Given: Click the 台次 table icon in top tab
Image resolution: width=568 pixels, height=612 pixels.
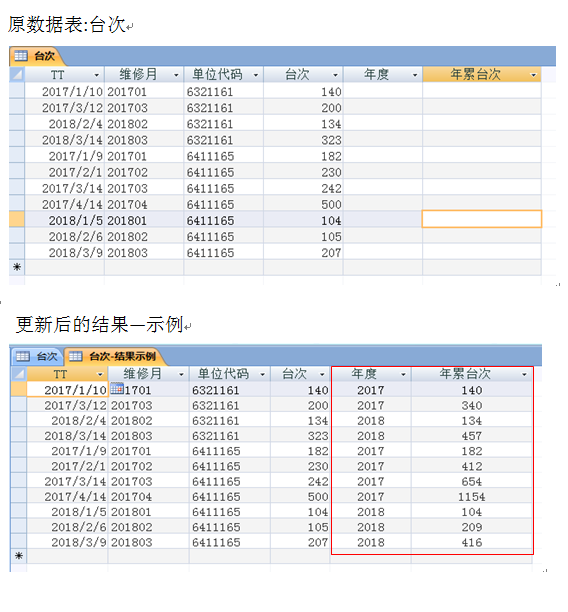Looking at the screenshot, I should click(x=21, y=56).
